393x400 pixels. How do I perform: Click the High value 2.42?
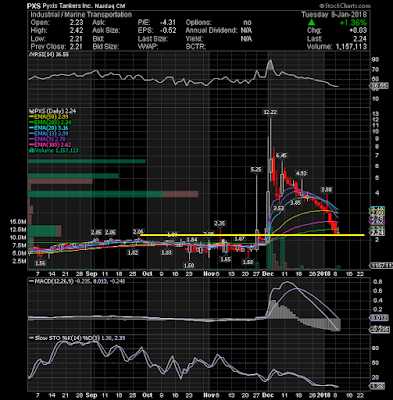(76, 30)
